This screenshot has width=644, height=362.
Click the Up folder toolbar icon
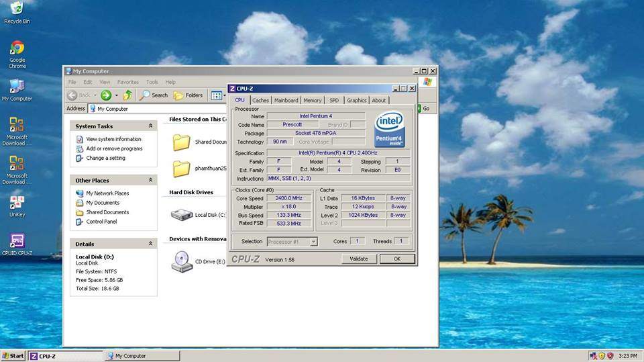tap(127, 95)
